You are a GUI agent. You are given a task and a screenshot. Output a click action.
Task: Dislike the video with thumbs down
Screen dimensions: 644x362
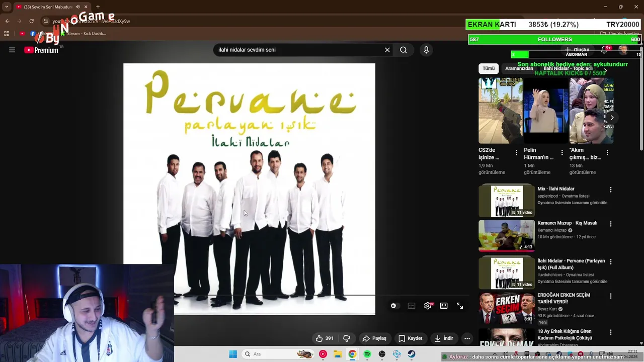pos(347,338)
